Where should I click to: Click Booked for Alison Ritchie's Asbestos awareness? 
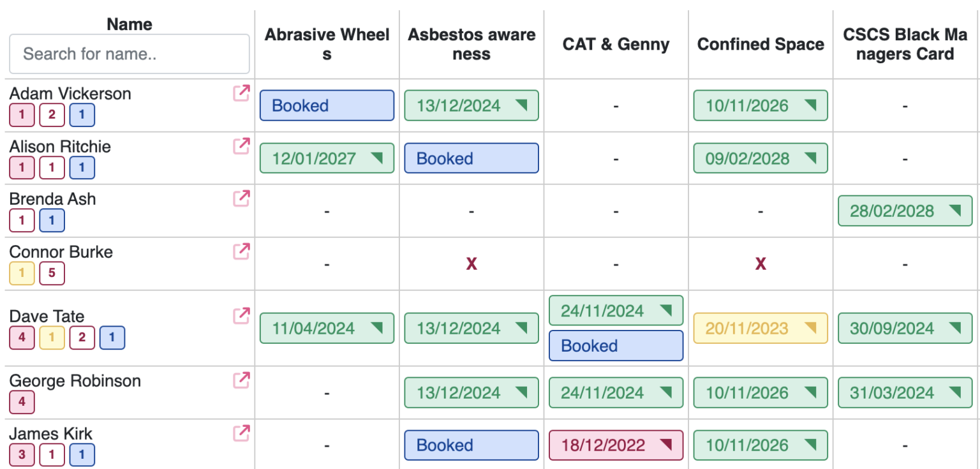click(x=471, y=158)
